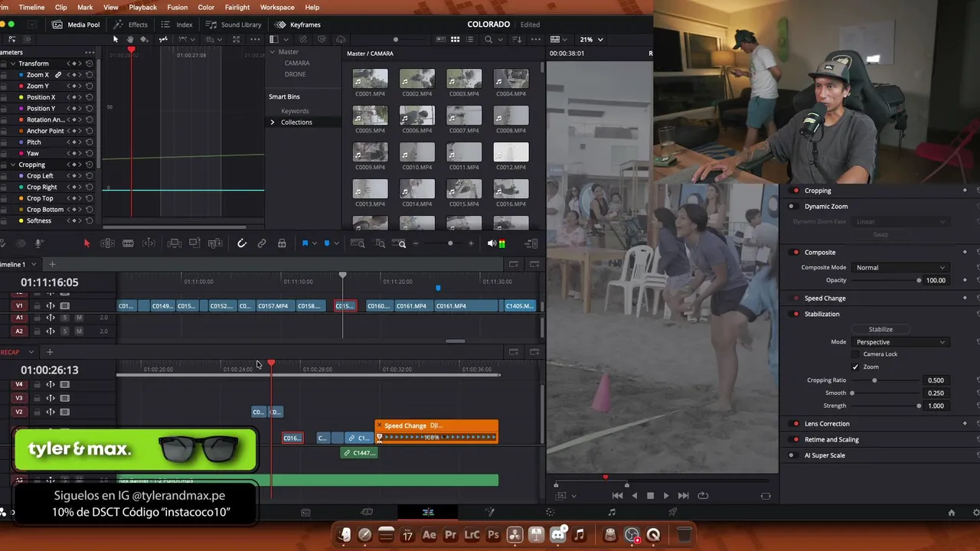Open Photoshop from the dock
The height and width of the screenshot is (551, 980).
tap(493, 535)
